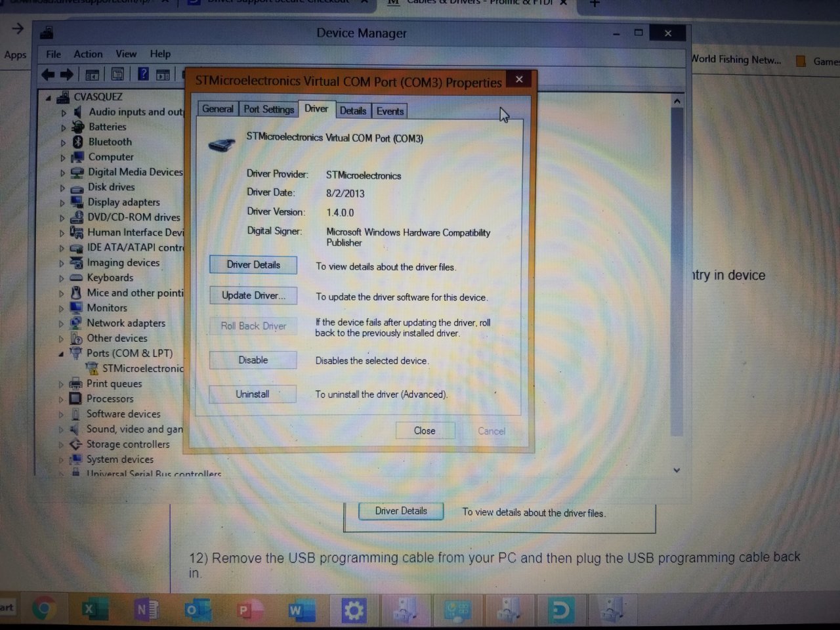The image size is (840, 630).
Task: Click the scrollbar up arrow in Device Manager
Action: pos(677,101)
